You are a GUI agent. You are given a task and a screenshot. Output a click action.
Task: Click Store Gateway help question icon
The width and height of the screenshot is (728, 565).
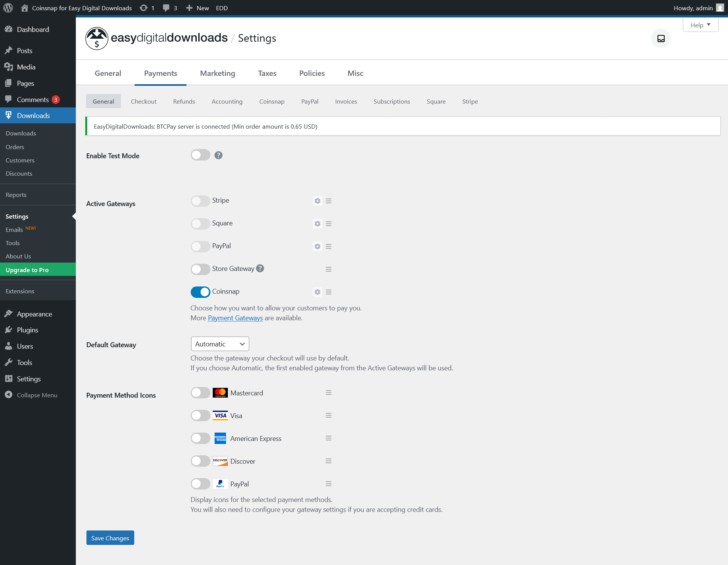260,268
